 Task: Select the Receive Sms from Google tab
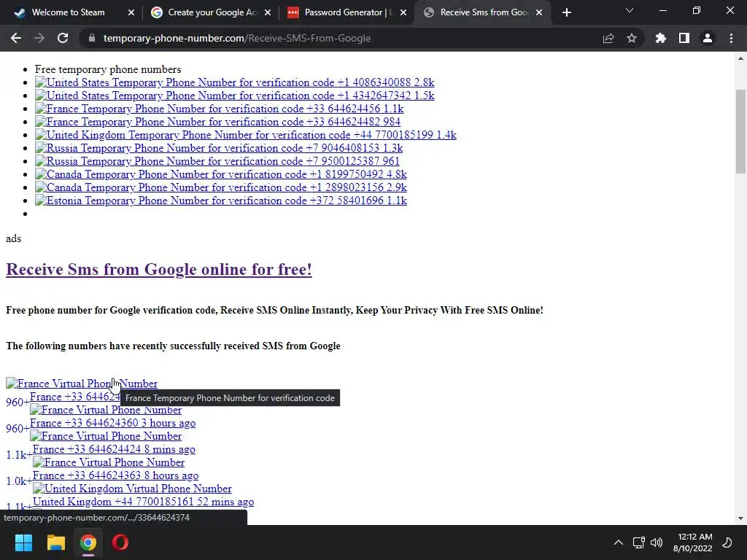click(x=481, y=12)
